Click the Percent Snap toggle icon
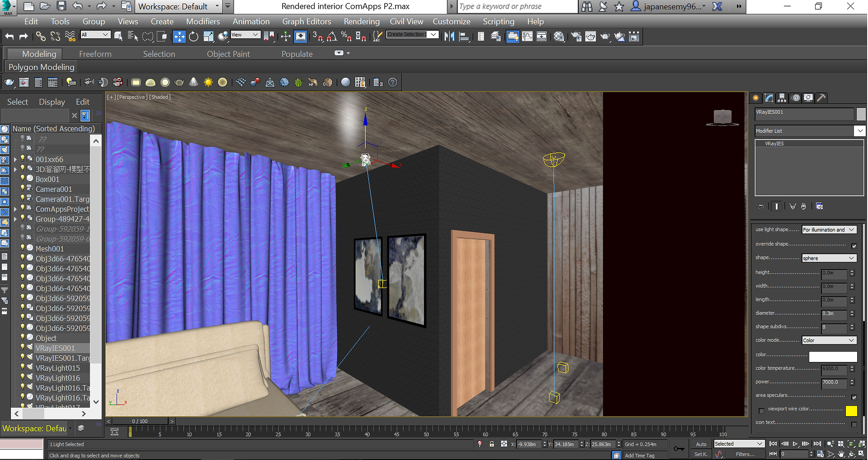The width and height of the screenshot is (868, 460). pyautogui.click(x=346, y=37)
